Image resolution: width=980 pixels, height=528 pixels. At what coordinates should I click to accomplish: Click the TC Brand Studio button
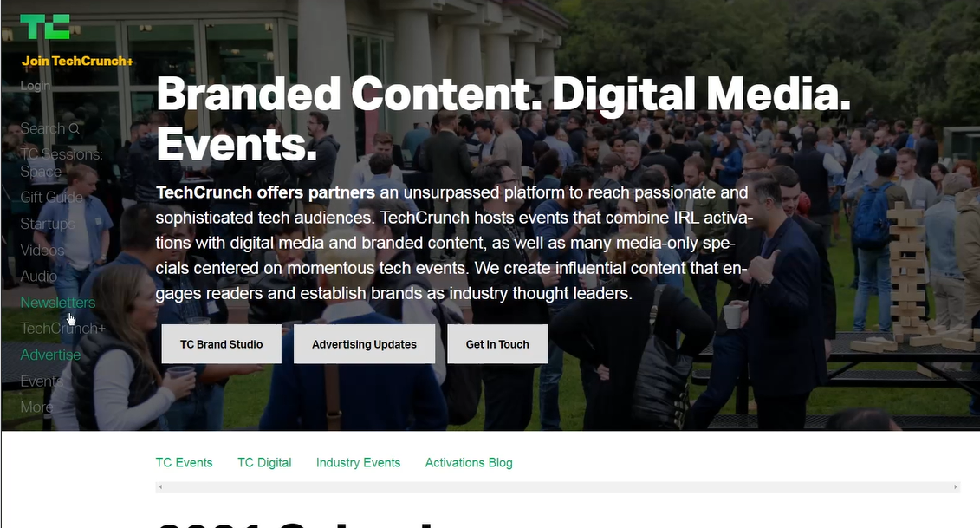coord(221,344)
